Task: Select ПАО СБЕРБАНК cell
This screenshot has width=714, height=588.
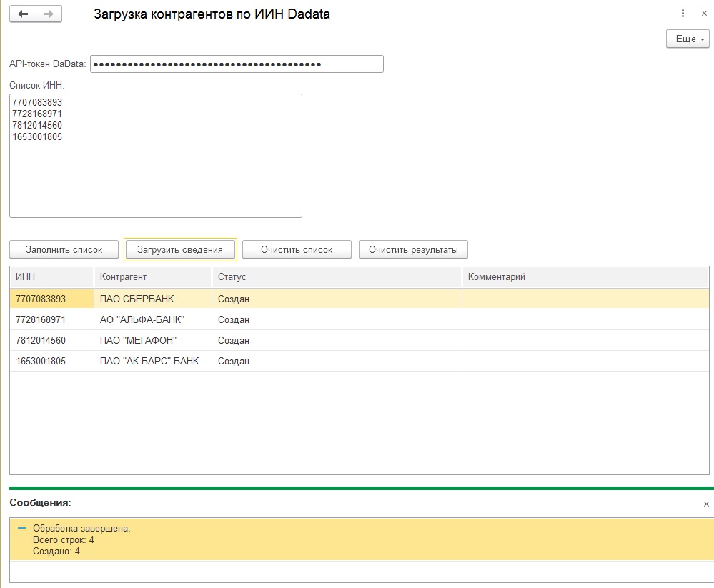Action: tap(153, 299)
